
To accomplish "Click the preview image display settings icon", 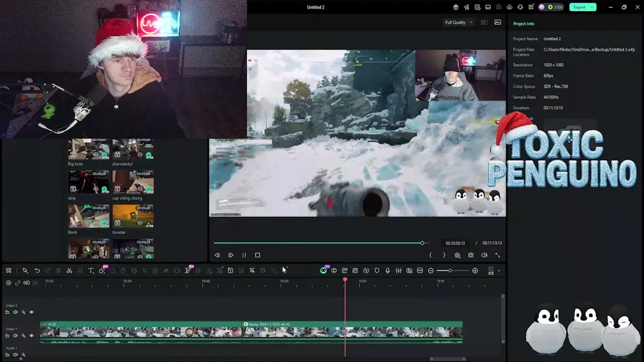I will pos(498,22).
